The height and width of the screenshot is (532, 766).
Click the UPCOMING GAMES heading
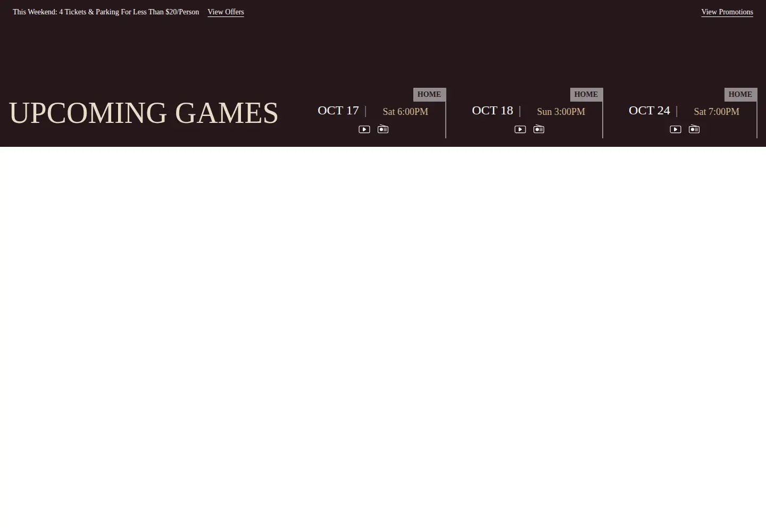pos(144,113)
